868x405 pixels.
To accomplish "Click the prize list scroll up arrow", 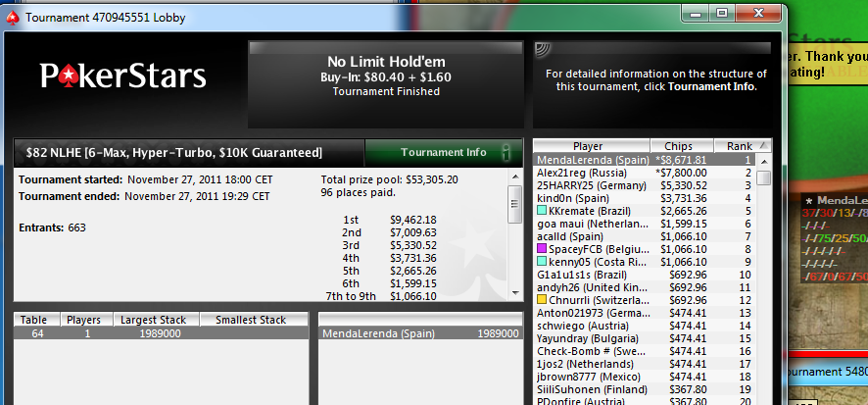I will 514,177.
